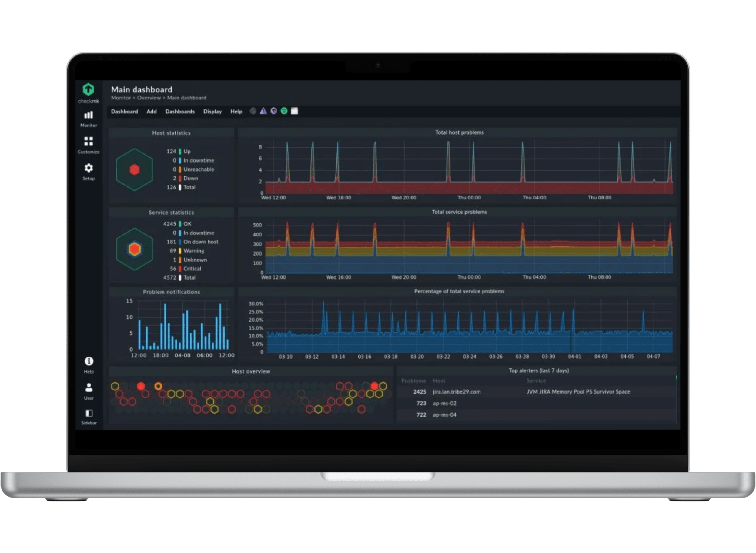Click JVM JIRA Memory Pool PS Survivor Space service
Image resolution: width=756 pixels, height=553 pixels.
coord(578,392)
